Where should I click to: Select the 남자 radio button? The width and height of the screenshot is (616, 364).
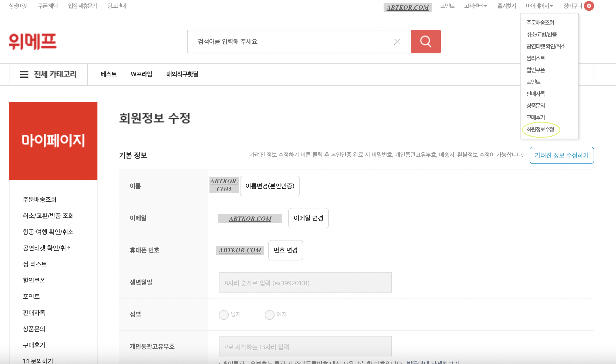224,315
